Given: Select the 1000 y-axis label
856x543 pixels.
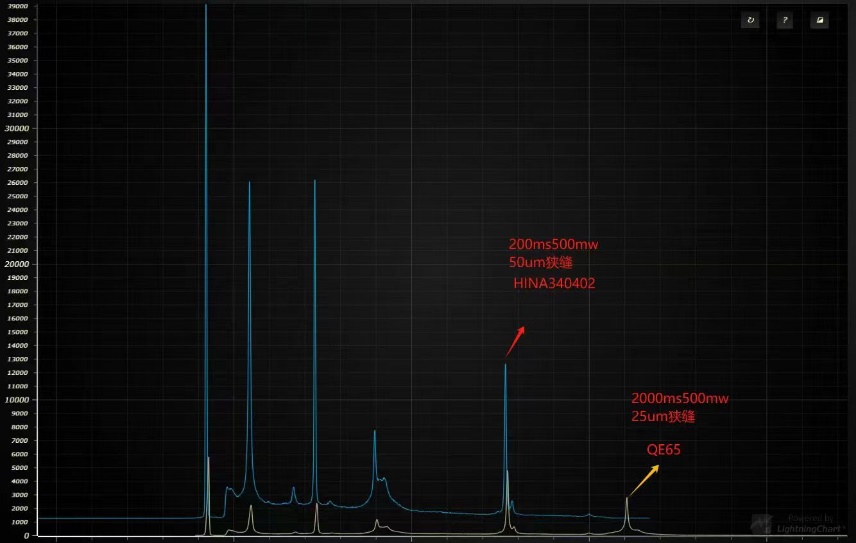Looking at the screenshot, I should click(x=19, y=522).
